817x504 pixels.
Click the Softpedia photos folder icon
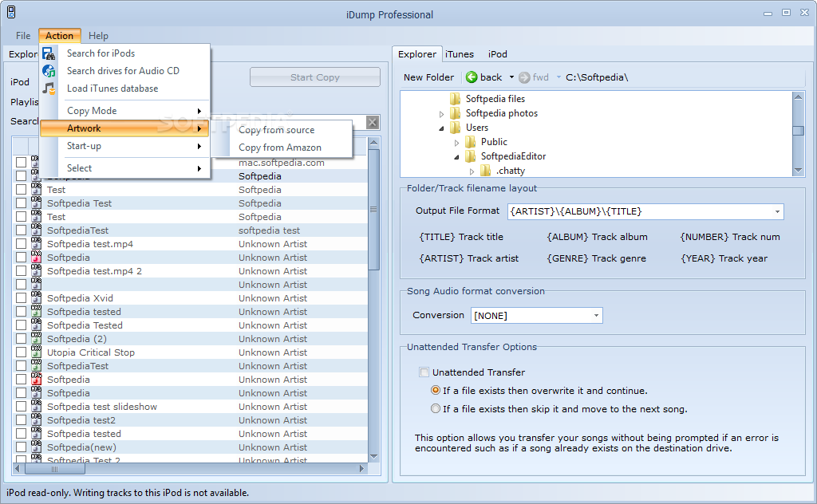[x=455, y=113]
